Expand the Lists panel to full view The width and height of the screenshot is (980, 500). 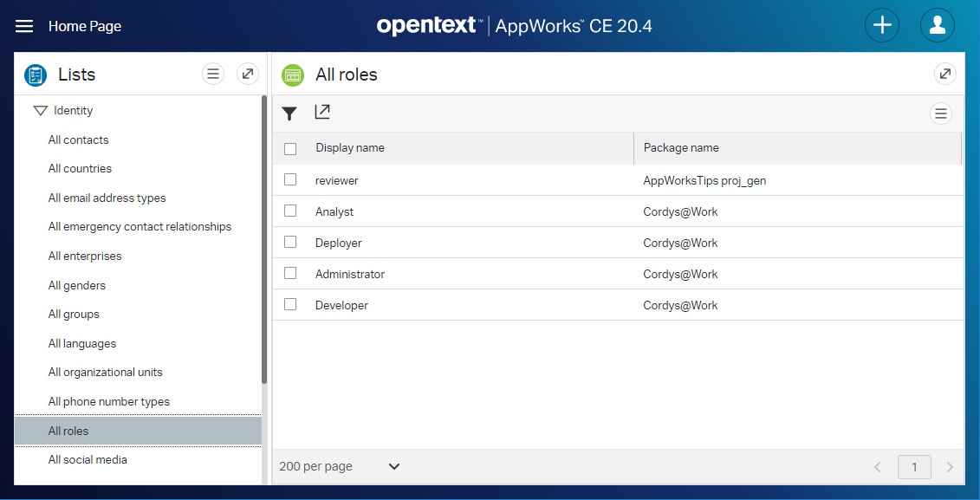[248, 75]
